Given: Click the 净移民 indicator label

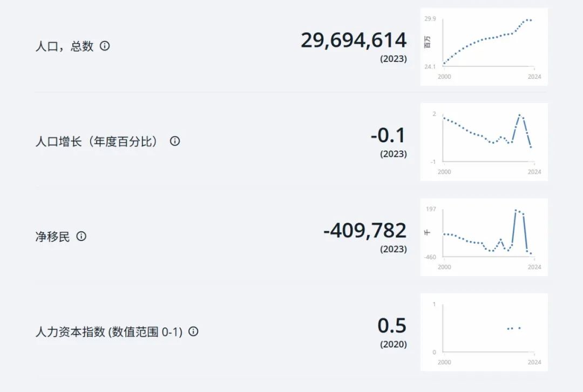Looking at the screenshot, I should click(52, 236).
